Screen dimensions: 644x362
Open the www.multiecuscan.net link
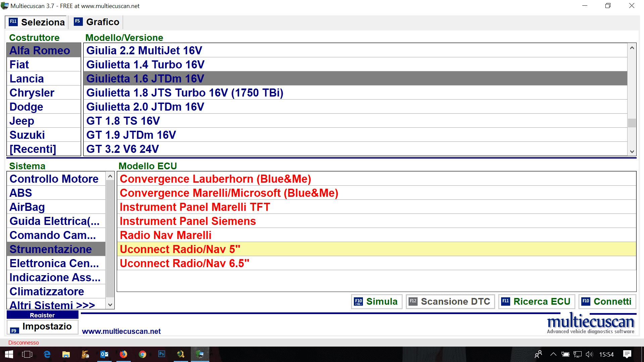121,331
